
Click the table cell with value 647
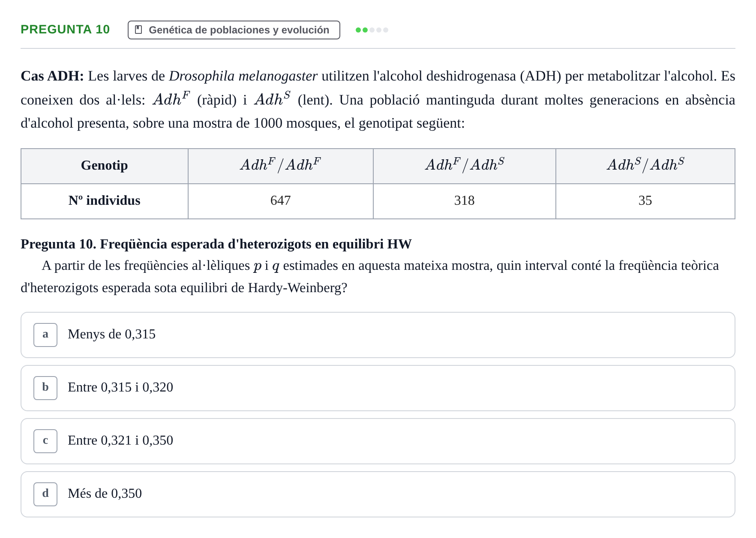point(281,201)
